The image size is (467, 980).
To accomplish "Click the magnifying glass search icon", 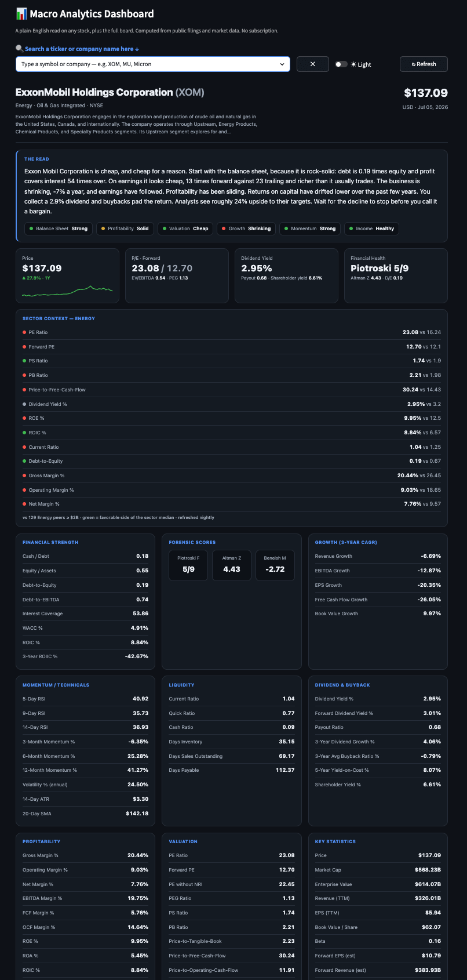I will 19,49.
